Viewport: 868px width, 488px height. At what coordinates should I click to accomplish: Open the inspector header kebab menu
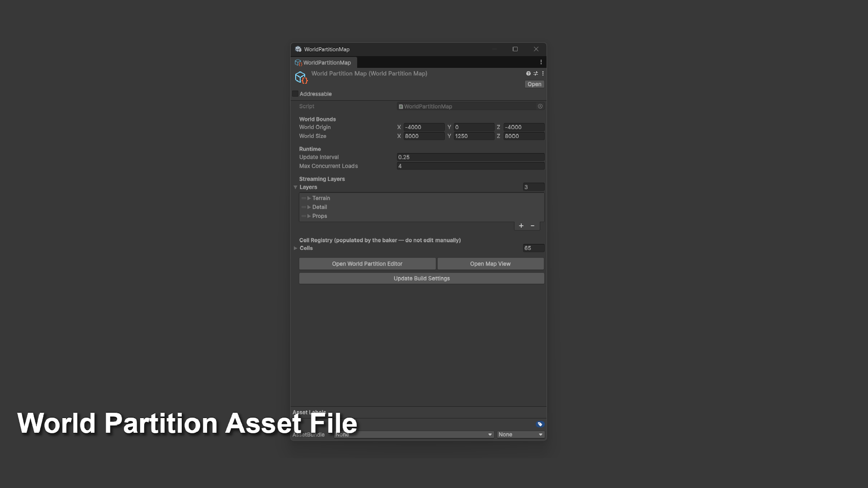[543, 74]
